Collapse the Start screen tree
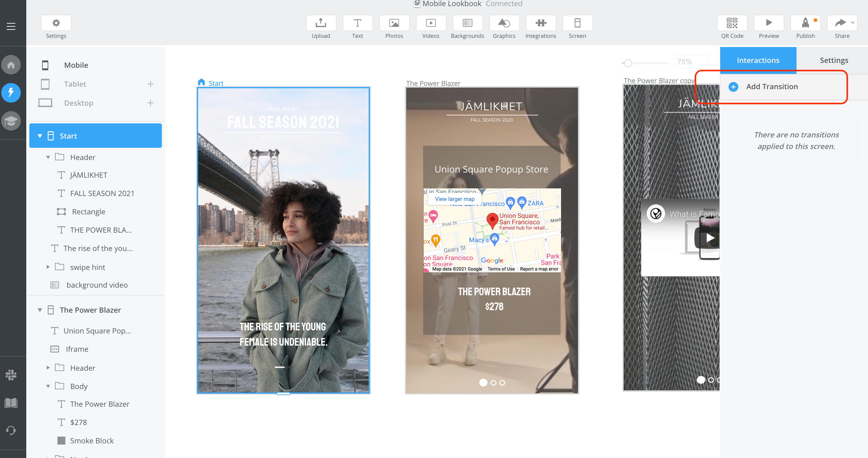 coord(40,136)
